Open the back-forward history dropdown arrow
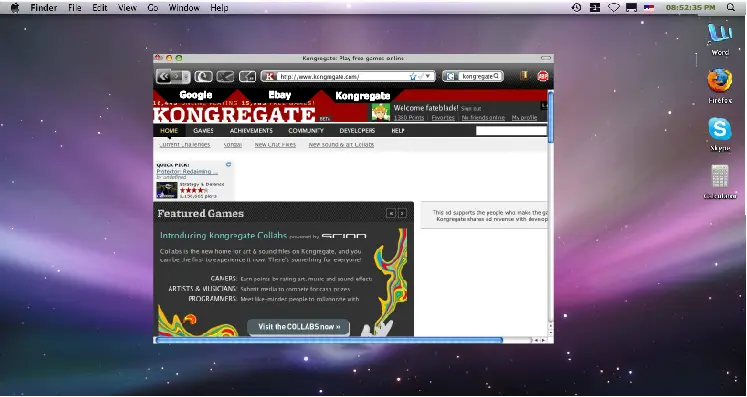747x397 pixels. 186,76
